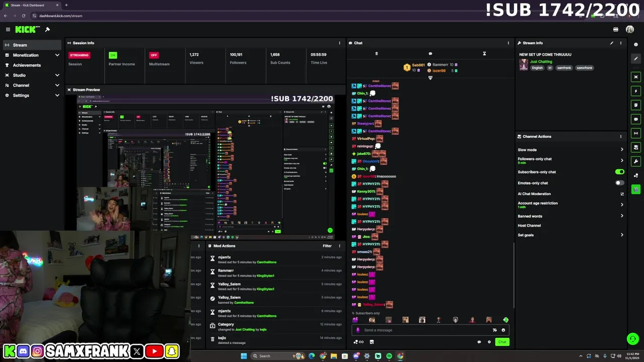Screen dimensions: 644x362
Task: Toggle the stream preview widget in right rail
Action: pos(636,77)
